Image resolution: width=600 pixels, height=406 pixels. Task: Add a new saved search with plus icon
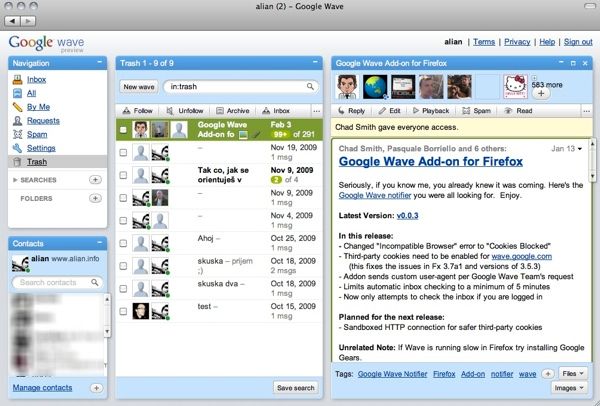click(95, 179)
